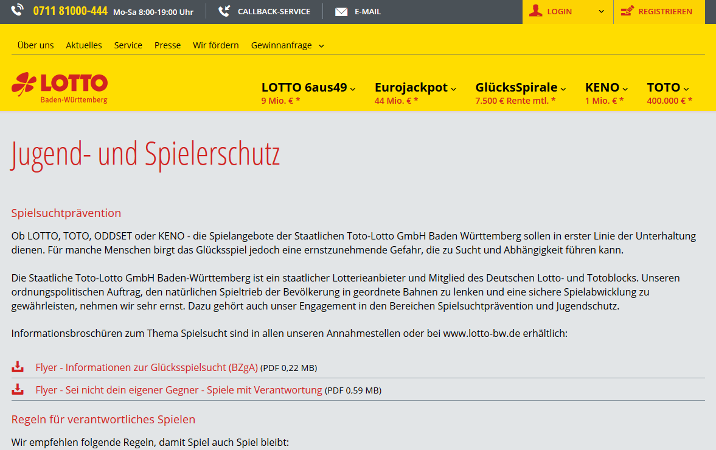This screenshot has width=716, height=450.
Task: Click the phone handset icon beside 0711 number
Action: (17, 10)
